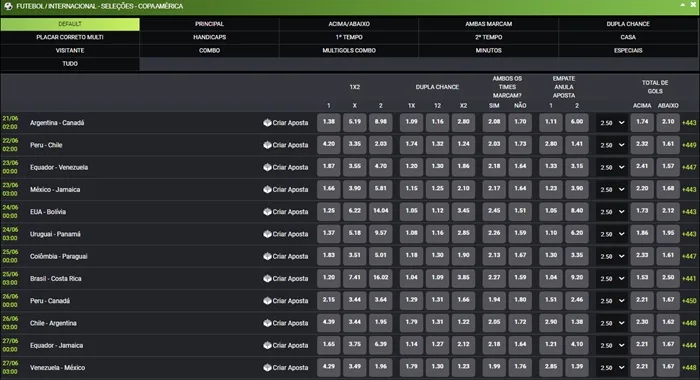Screen dimensions: 700x380
Task: Open the +441 more markets for Brasil - Costa Rica
Action: click(689, 279)
